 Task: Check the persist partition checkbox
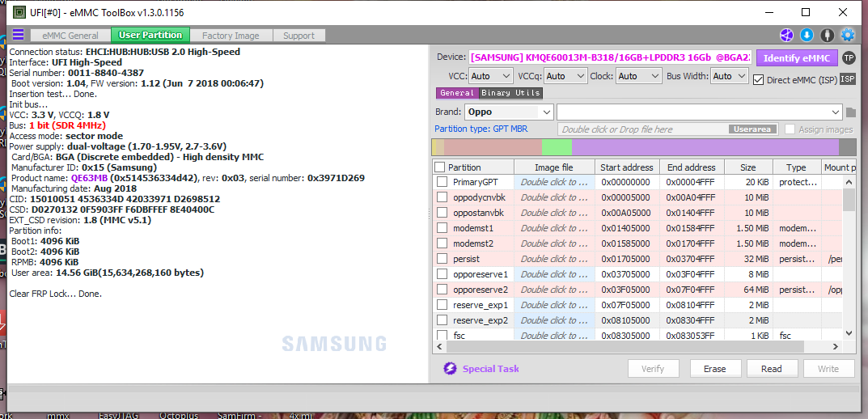click(x=442, y=259)
